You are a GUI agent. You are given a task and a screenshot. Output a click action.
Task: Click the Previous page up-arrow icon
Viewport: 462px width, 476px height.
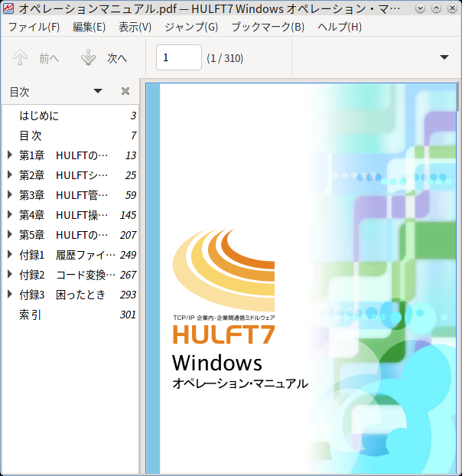[21, 57]
